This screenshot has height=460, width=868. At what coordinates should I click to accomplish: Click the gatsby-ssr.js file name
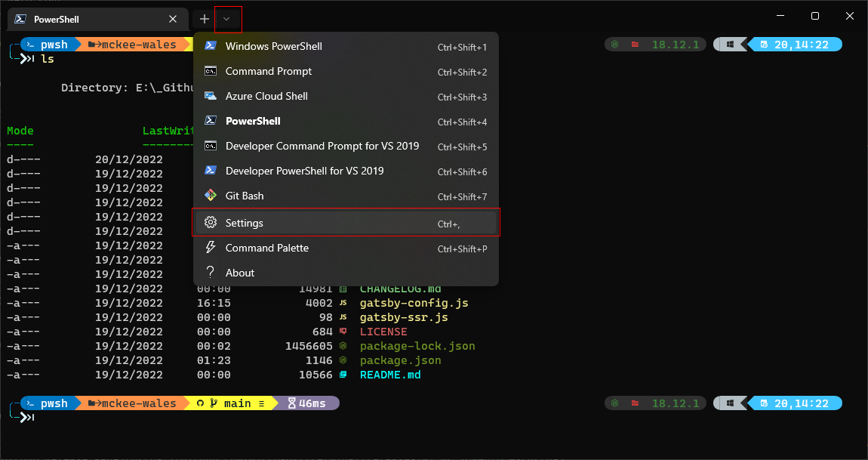coord(404,317)
